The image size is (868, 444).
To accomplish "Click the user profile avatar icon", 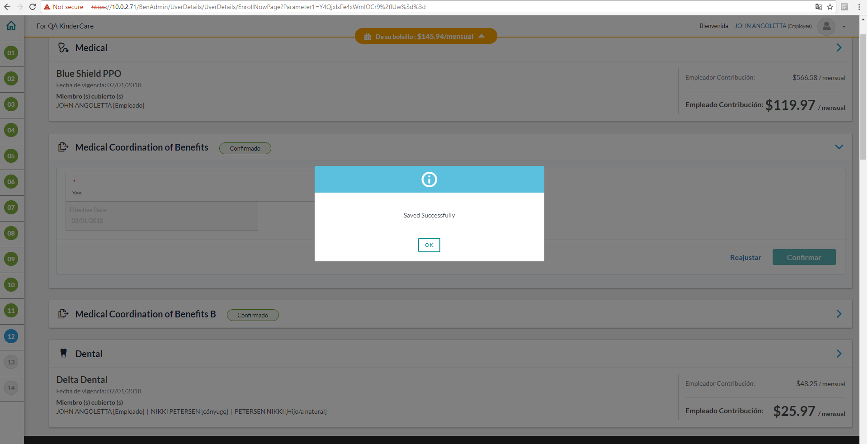I will [x=826, y=26].
